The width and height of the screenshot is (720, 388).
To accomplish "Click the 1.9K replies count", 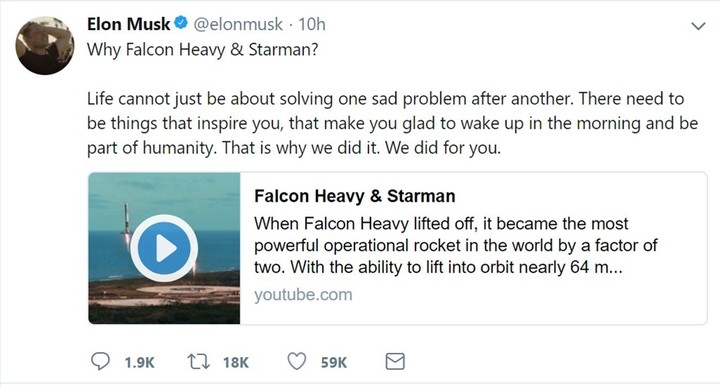I will pos(140,363).
